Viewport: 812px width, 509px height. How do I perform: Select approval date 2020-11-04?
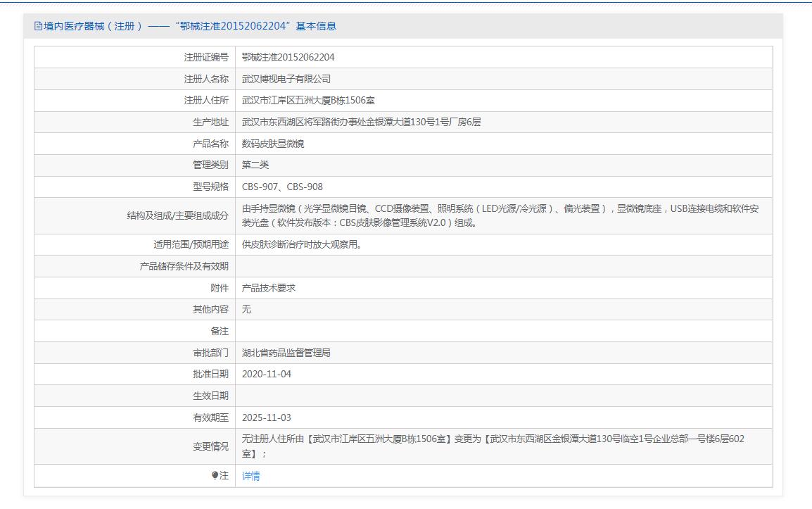267,374
